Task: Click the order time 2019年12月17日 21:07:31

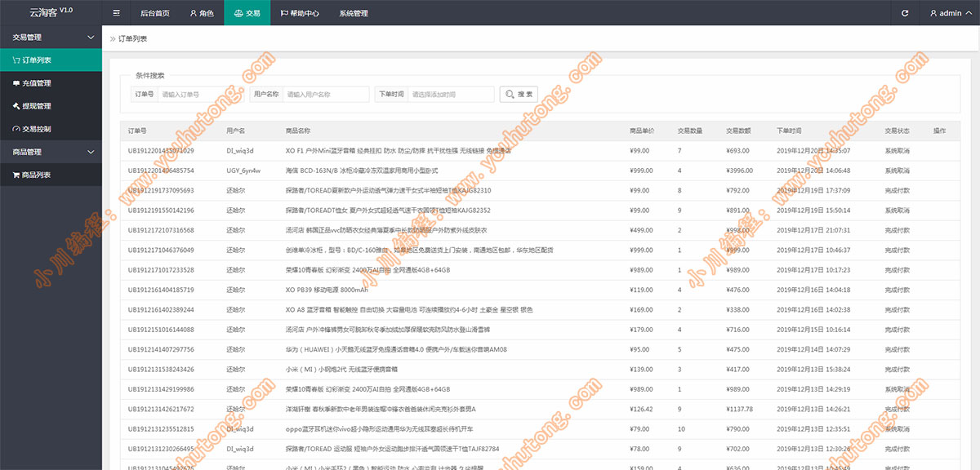Action: (x=813, y=230)
